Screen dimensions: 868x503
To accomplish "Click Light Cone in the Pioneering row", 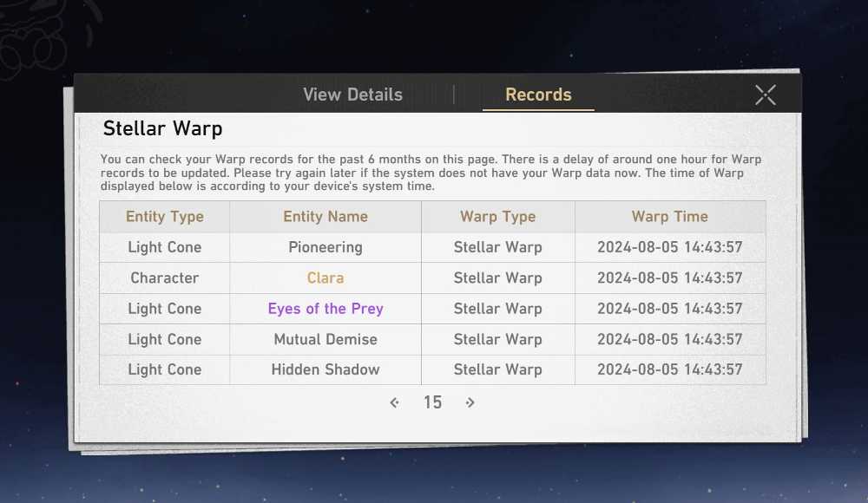I will (x=164, y=247).
